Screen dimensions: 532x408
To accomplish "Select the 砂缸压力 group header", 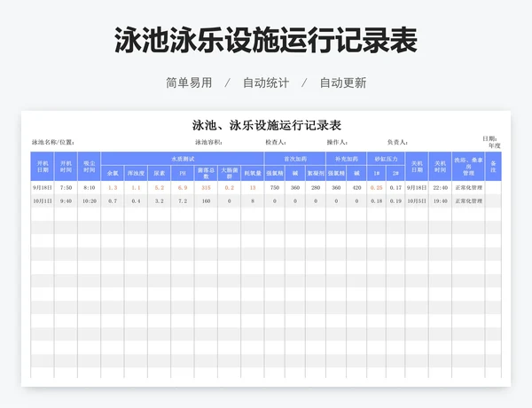I will pyautogui.click(x=386, y=159).
